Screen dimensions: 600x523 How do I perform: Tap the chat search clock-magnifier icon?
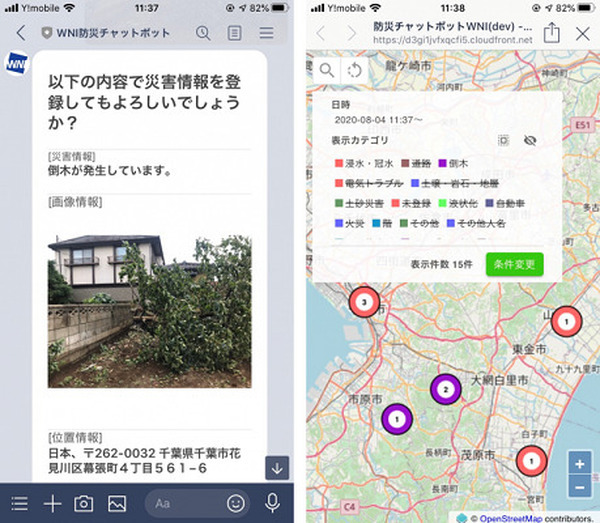203,33
